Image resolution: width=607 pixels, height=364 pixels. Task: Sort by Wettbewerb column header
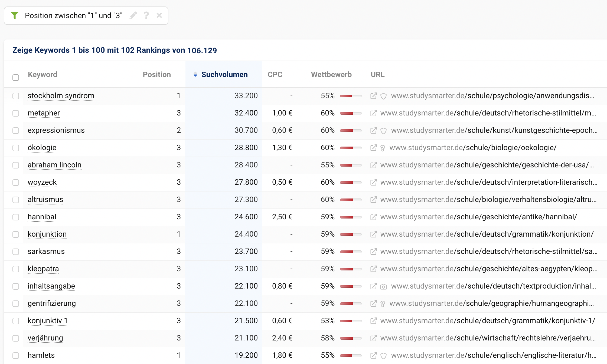tap(331, 75)
